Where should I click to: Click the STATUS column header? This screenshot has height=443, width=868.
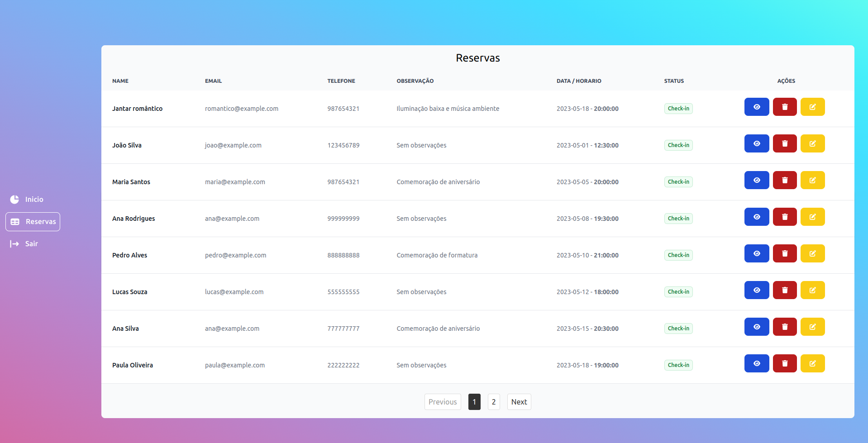click(674, 81)
